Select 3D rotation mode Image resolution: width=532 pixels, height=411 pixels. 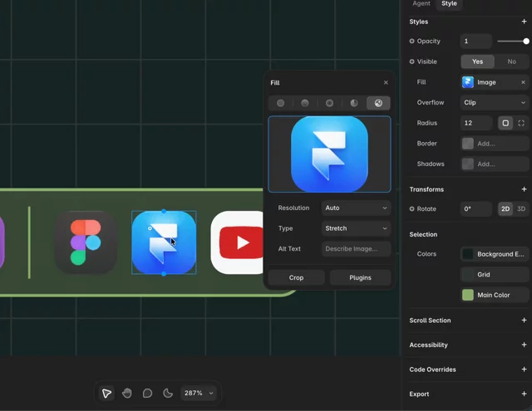point(521,208)
